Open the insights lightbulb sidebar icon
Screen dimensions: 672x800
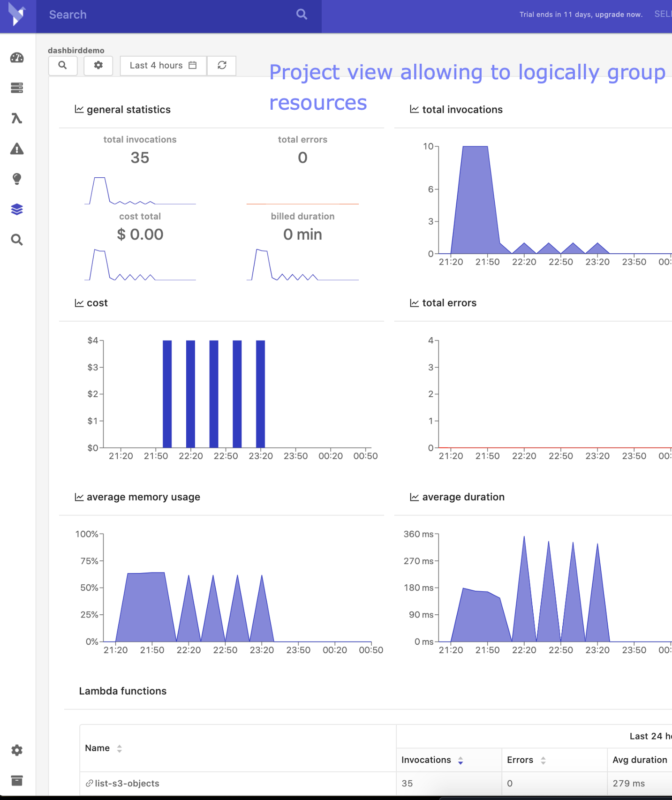17,179
